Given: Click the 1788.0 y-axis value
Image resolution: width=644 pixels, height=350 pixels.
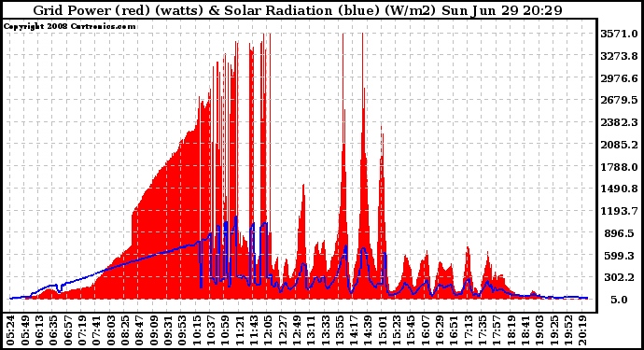Looking at the screenshot, I should (x=619, y=167).
